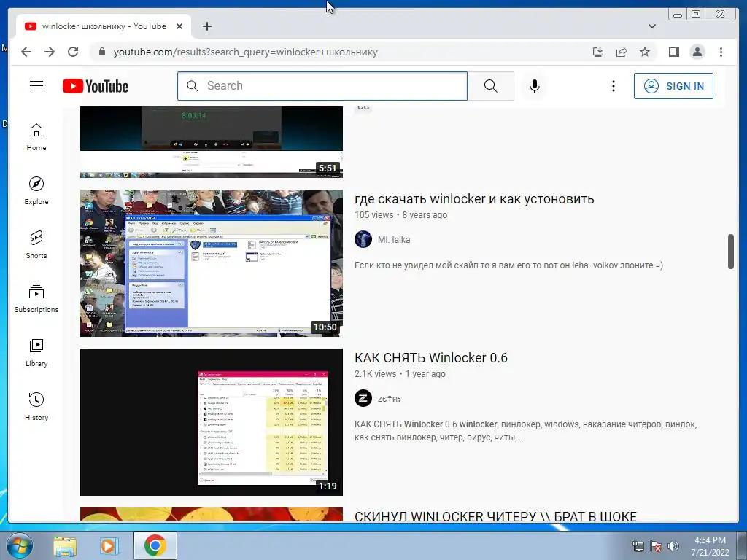Viewport: 747px width, 560px height.
Task: Open Explore in the sidebar
Action: tap(36, 191)
